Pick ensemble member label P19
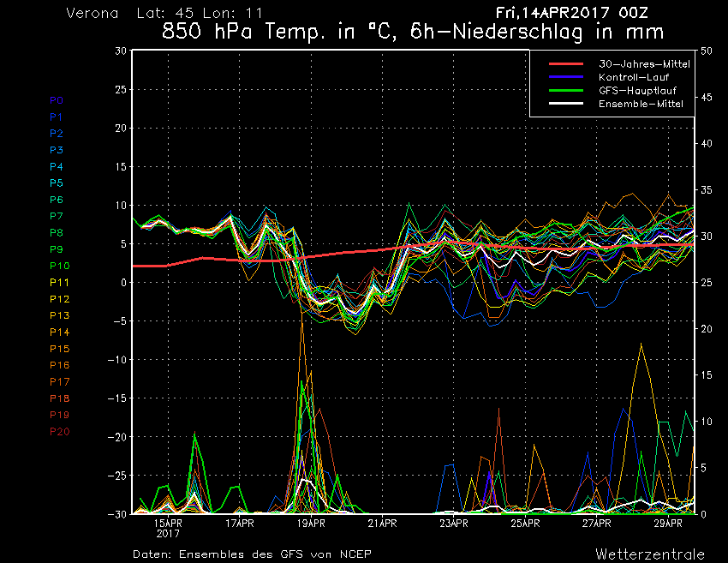The height and width of the screenshot is (563, 728). point(59,415)
